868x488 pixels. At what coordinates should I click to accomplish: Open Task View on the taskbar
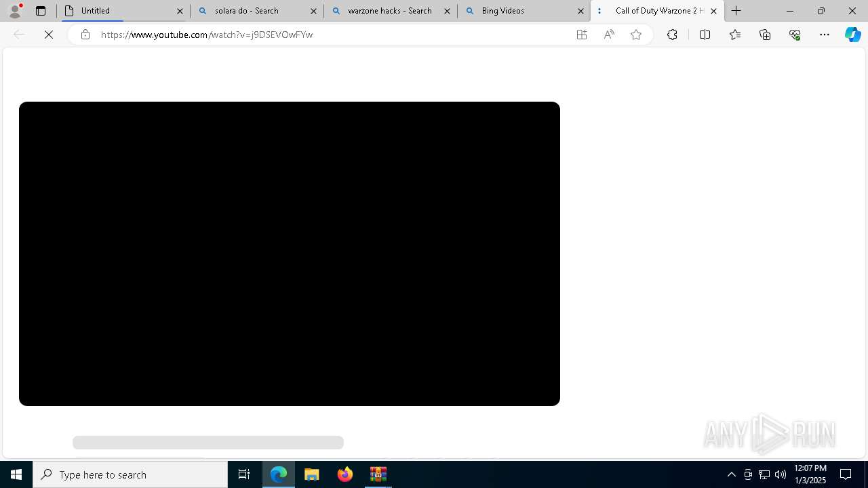coord(244,474)
